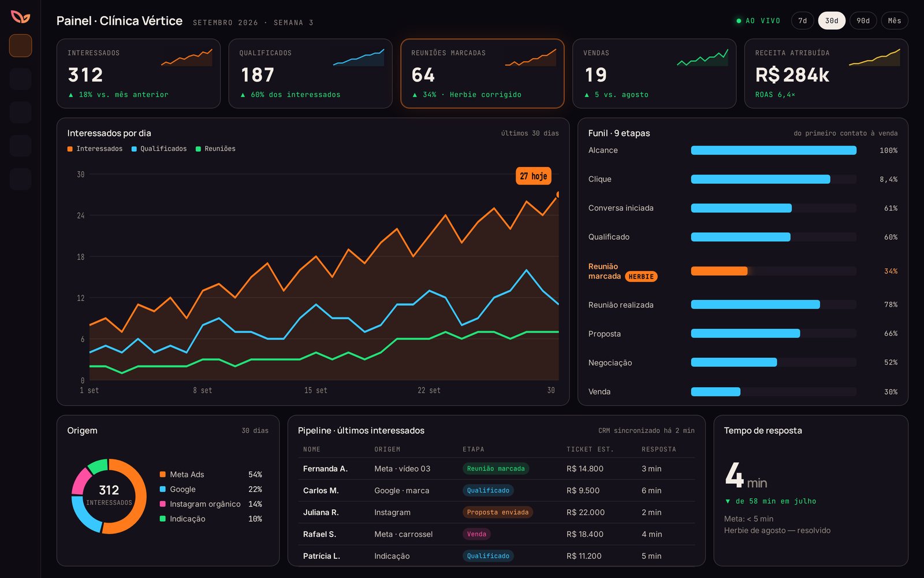924x578 pixels.
Task: Click the orange Reunião marcada funnel bar
Action: coord(719,271)
